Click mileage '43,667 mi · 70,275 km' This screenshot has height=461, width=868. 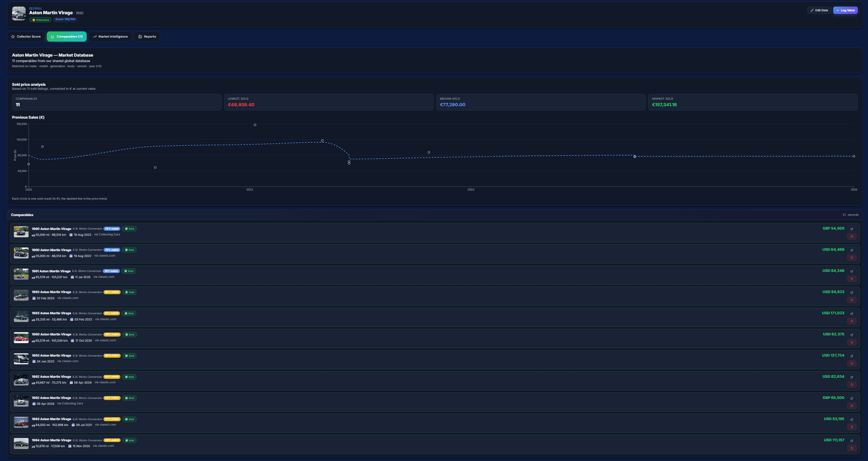(51, 382)
